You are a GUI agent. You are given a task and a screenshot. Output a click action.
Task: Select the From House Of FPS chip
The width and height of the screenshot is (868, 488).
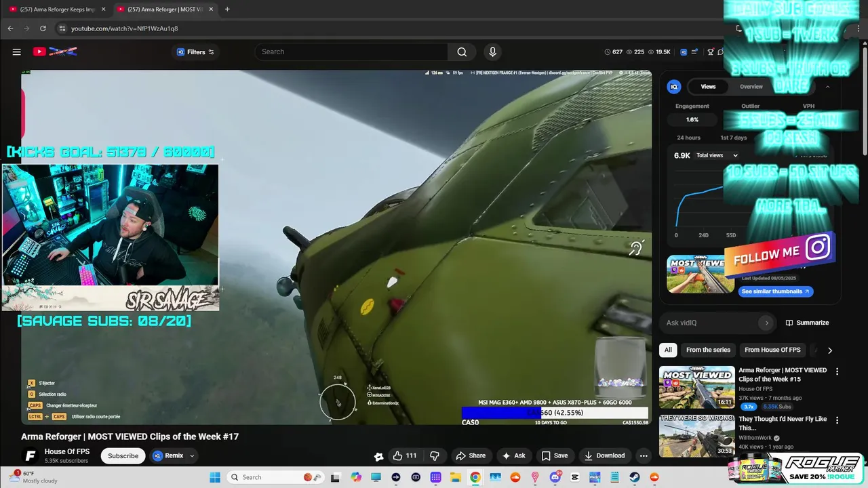[772, 350]
